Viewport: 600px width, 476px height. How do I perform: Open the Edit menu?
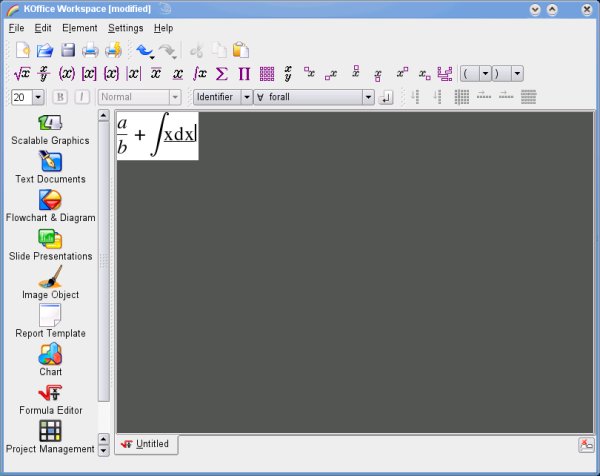43,28
